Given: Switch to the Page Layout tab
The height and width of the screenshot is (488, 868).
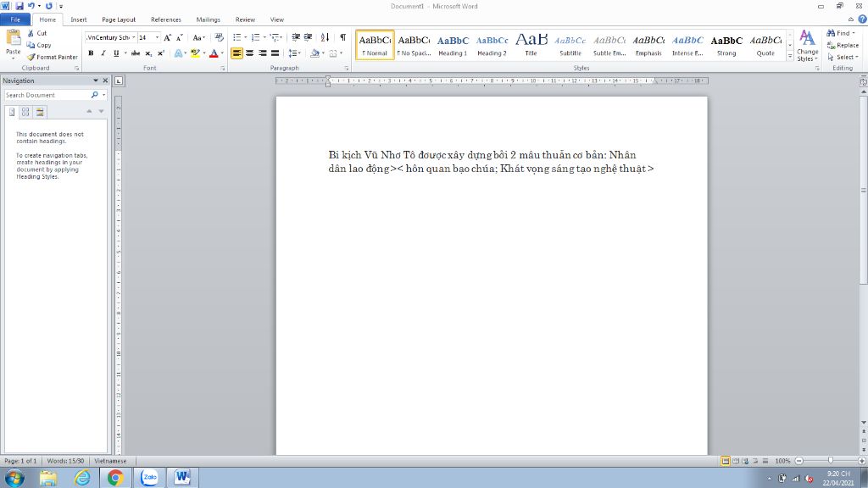Looking at the screenshot, I should click(119, 19).
